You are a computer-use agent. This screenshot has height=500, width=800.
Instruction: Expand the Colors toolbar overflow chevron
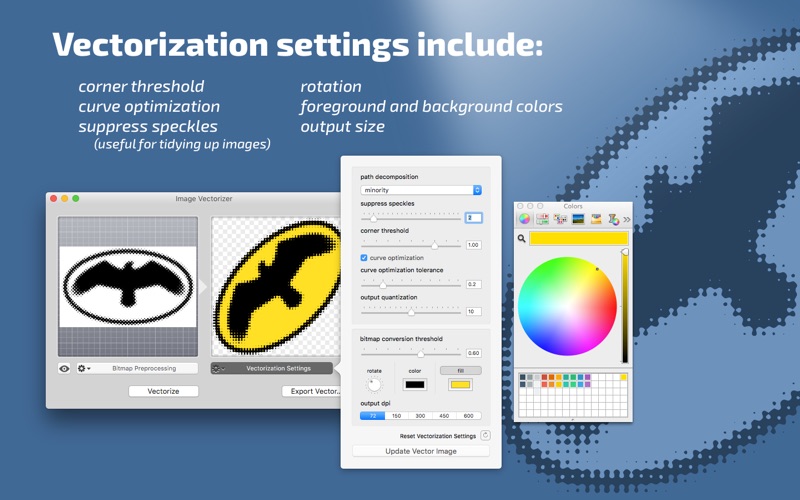[x=627, y=219]
